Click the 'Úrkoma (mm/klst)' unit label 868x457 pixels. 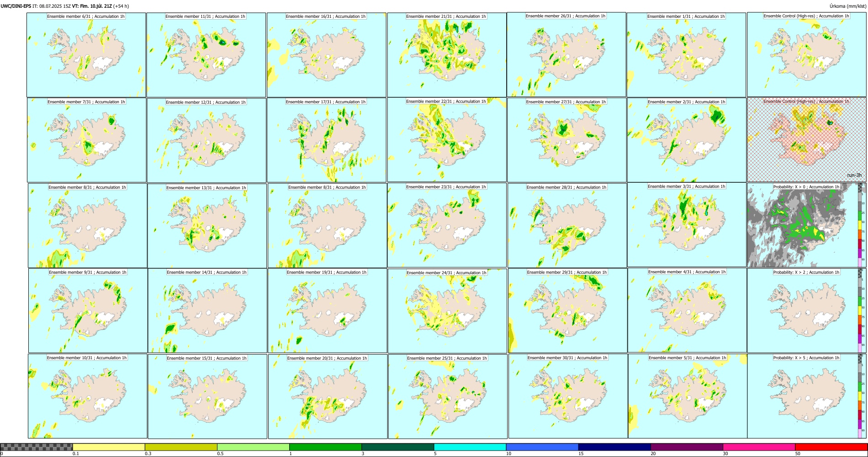tap(848, 6)
